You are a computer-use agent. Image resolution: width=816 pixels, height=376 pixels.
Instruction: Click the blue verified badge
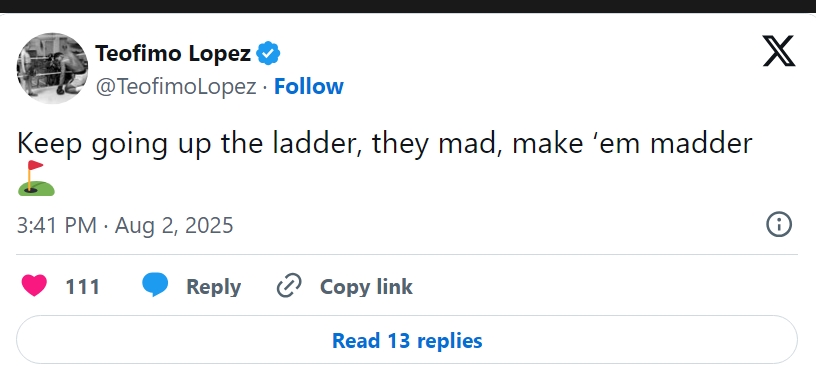[x=269, y=53]
